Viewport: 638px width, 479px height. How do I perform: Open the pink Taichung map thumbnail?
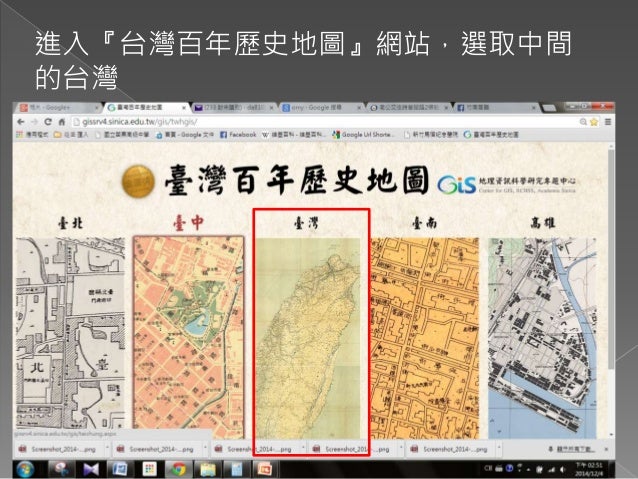[x=189, y=337]
